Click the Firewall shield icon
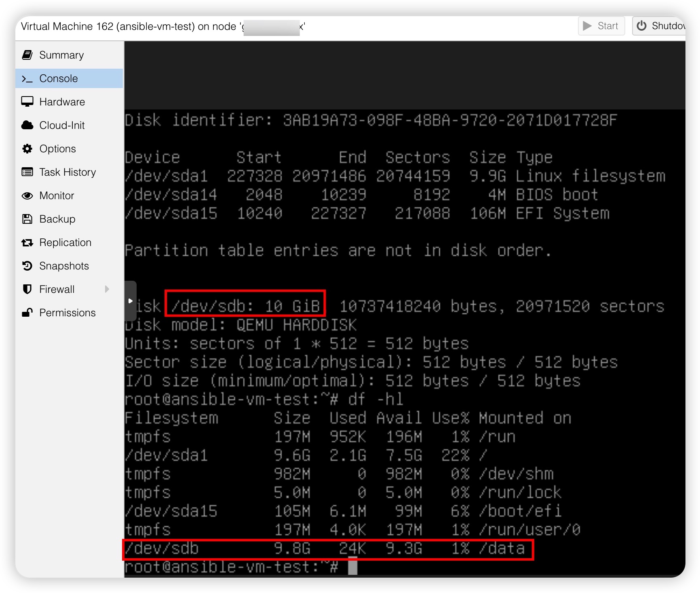 (x=27, y=289)
